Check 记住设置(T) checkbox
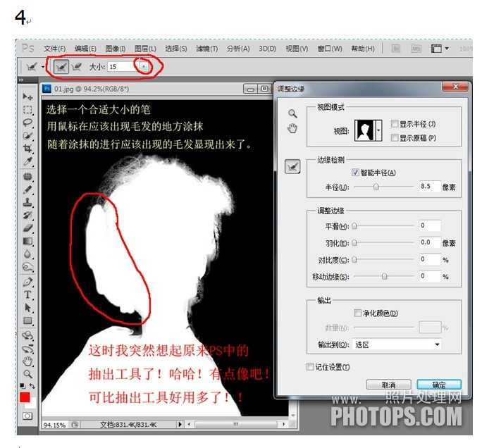This screenshot has width=482, height=448. click(x=310, y=366)
